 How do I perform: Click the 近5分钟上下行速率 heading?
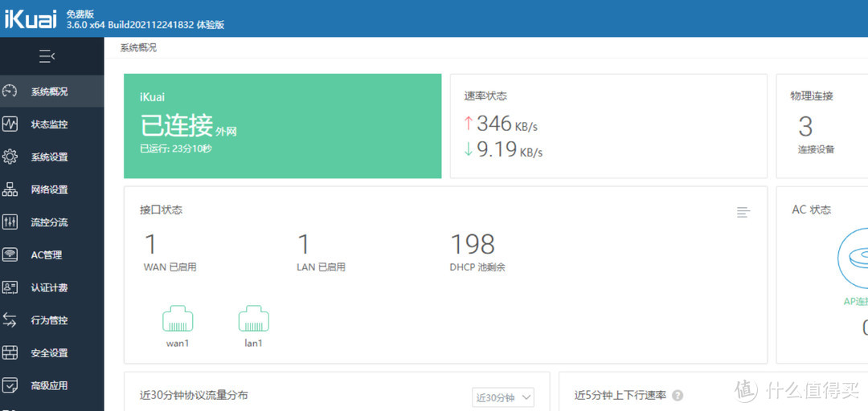[620, 396]
